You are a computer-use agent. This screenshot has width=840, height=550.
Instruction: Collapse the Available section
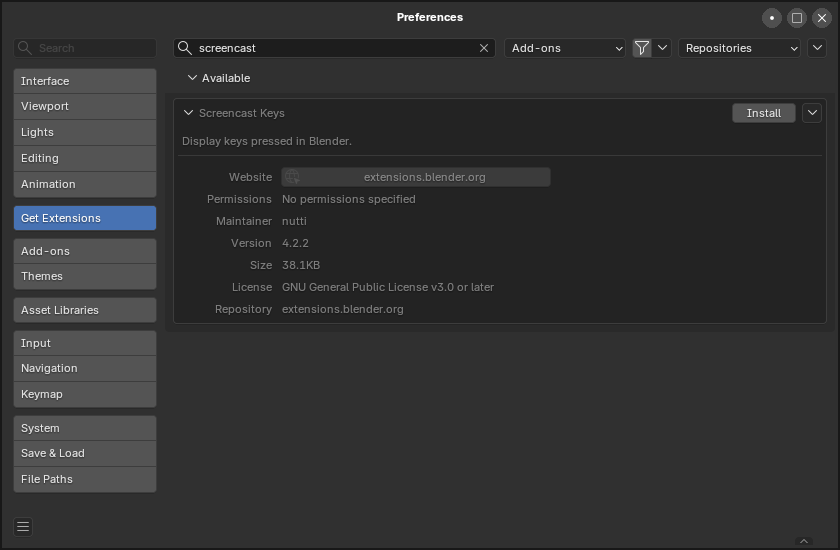coord(192,78)
